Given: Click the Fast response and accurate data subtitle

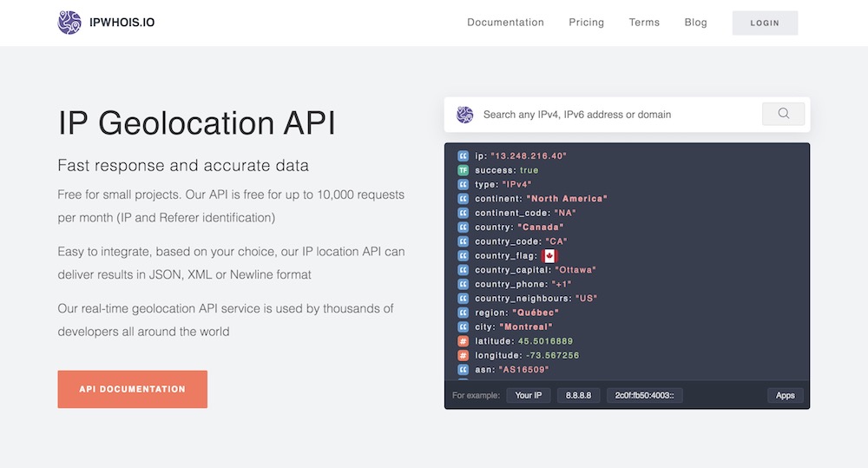Looking at the screenshot, I should [183, 166].
